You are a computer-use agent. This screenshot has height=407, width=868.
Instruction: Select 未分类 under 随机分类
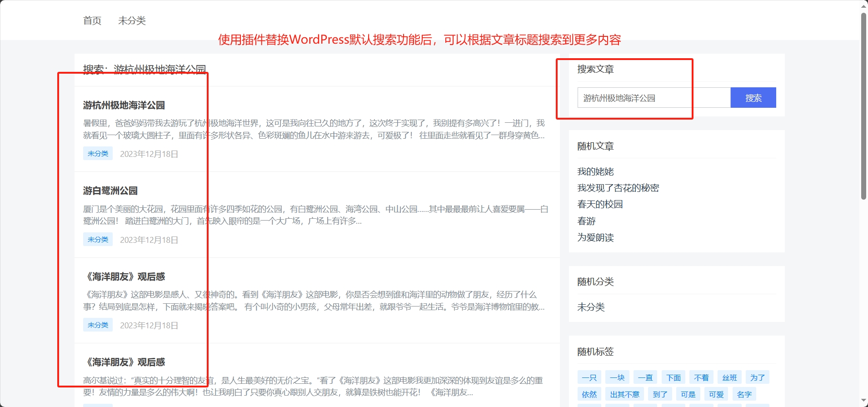tap(591, 307)
